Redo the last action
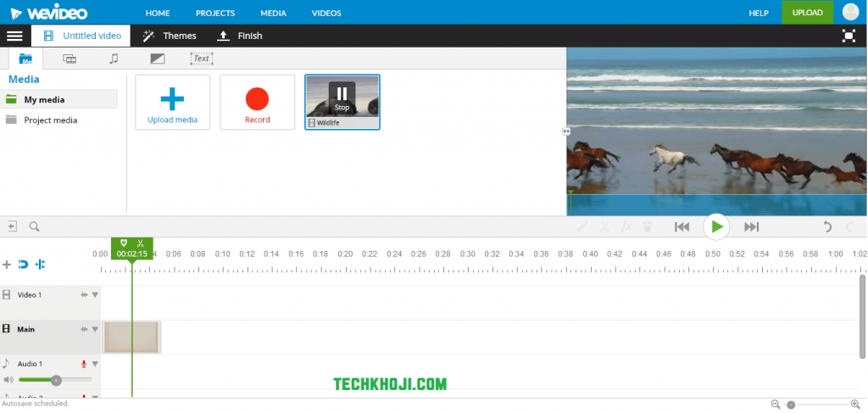This screenshot has width=868, height=413. click(x=850, y=226)
